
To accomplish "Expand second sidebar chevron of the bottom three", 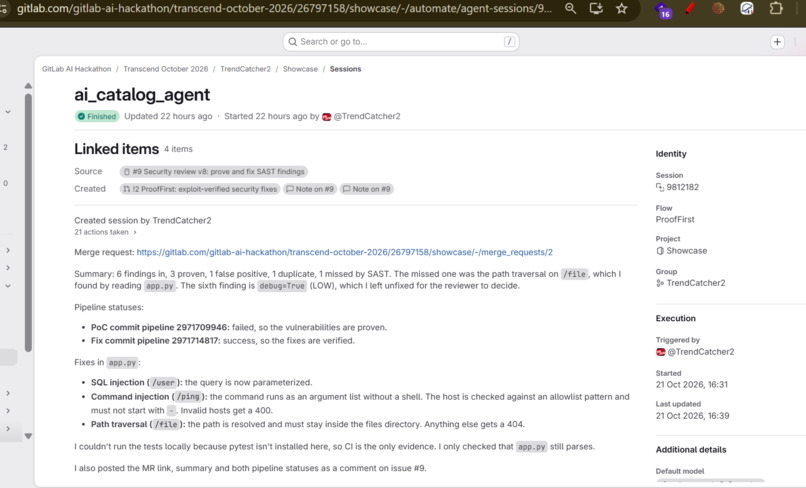I will pos(8,411).
